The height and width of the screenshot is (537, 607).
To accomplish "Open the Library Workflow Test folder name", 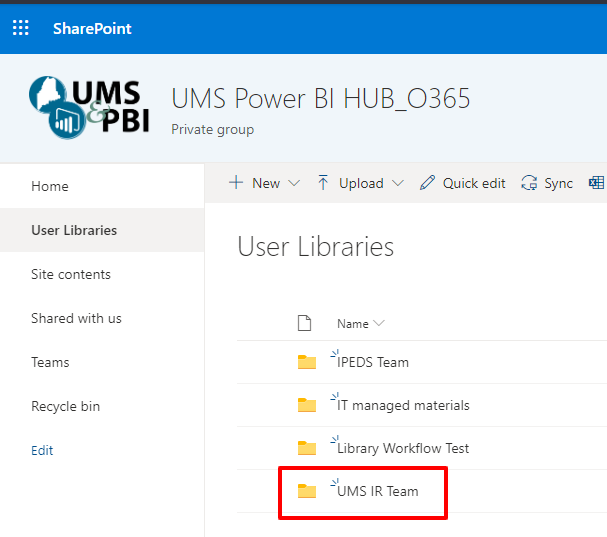I will tap(403, 448).
